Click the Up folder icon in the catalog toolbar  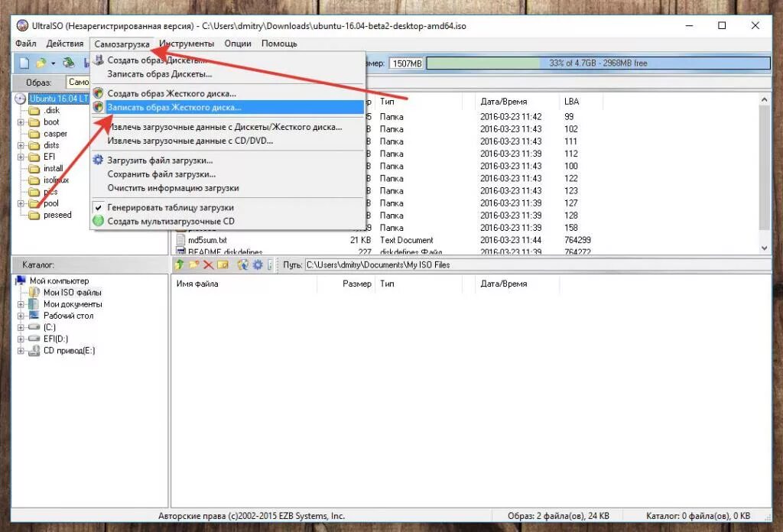[180, 264]
